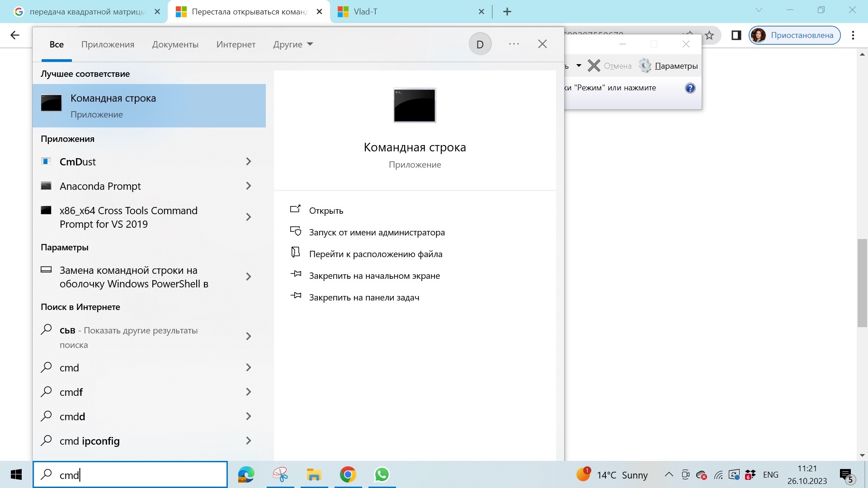868x488 pixels.
Task: Click the Windows Start button
Action: tap(16, 474)
